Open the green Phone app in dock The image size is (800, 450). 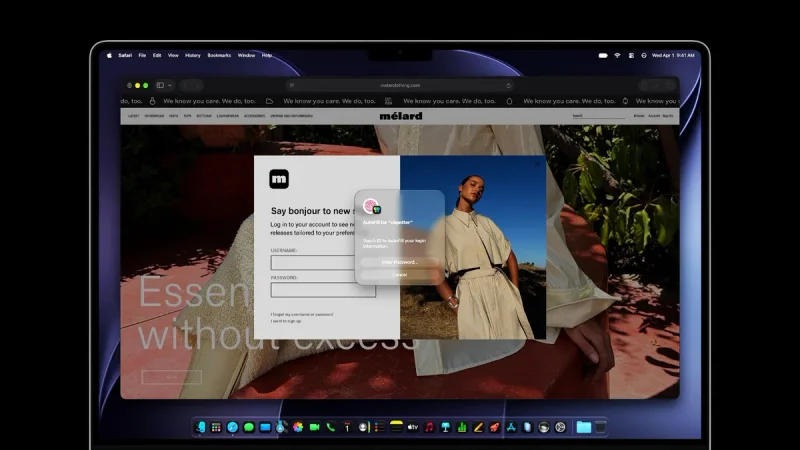331,427
